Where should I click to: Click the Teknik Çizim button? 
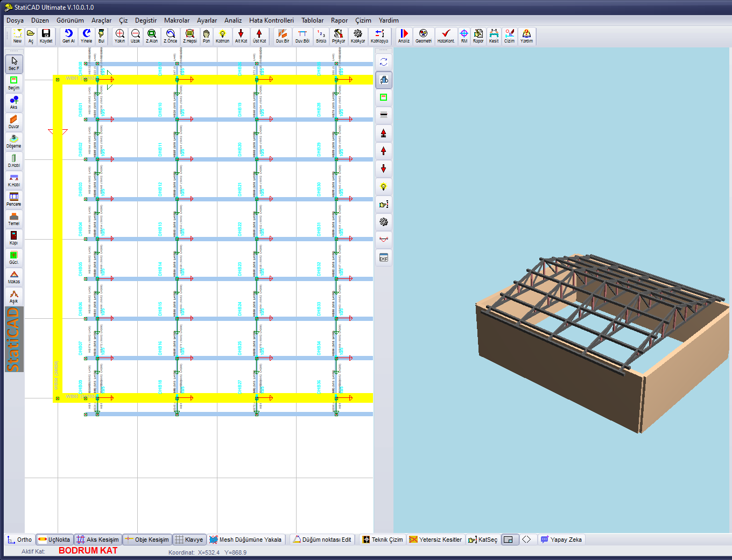382,540
